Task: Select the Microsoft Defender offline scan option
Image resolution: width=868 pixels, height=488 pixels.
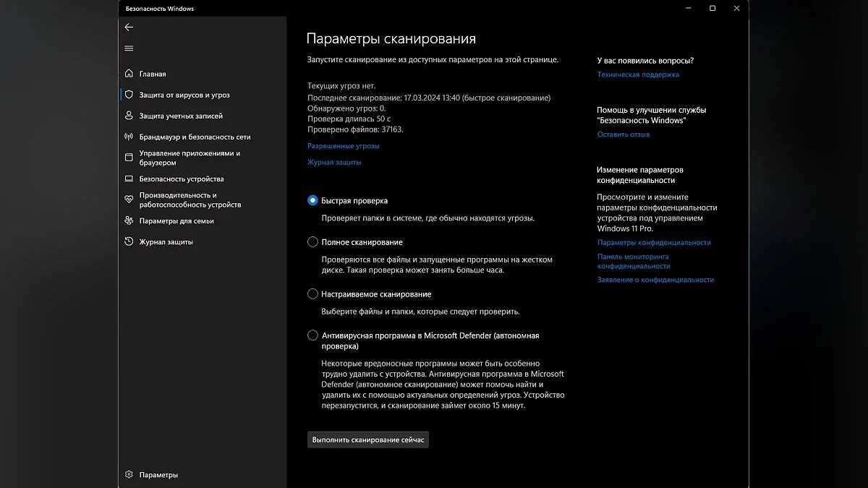Action: (312, 335)
